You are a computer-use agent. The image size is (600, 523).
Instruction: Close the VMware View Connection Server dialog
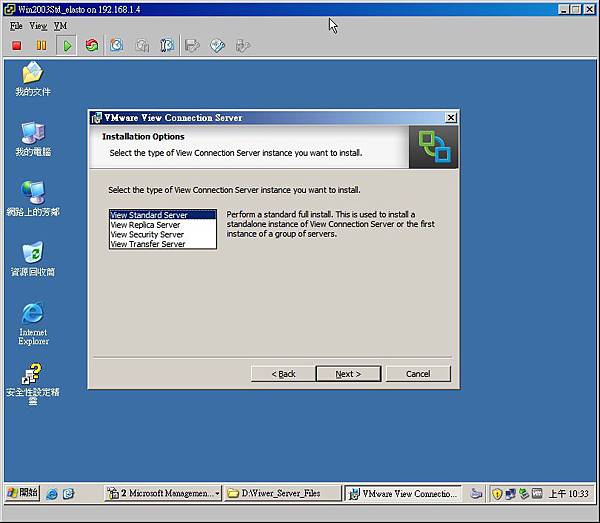point(451,118)
